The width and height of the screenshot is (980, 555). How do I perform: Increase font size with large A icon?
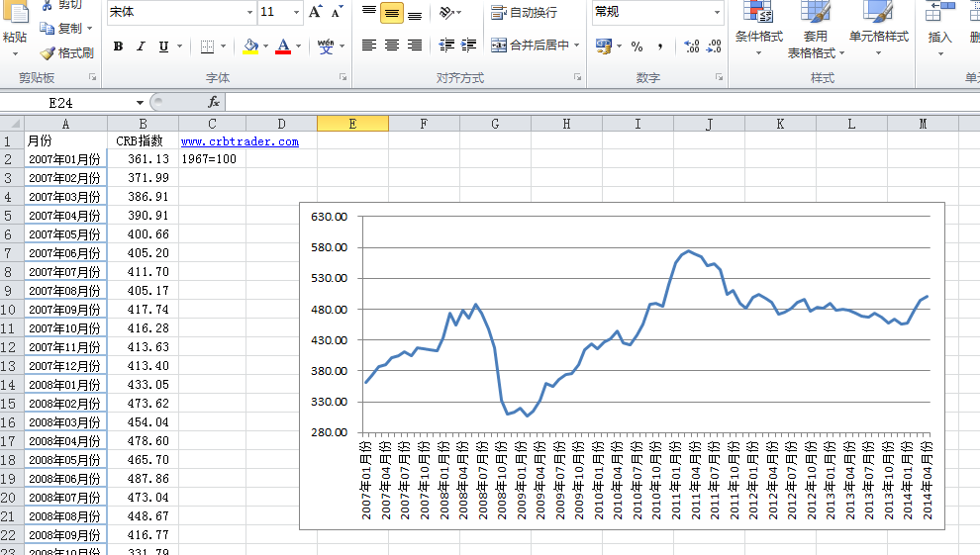(x=316, y=12)
